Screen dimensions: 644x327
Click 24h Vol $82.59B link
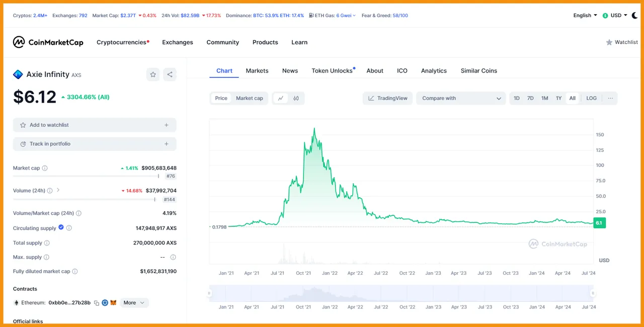coord(181,16)
